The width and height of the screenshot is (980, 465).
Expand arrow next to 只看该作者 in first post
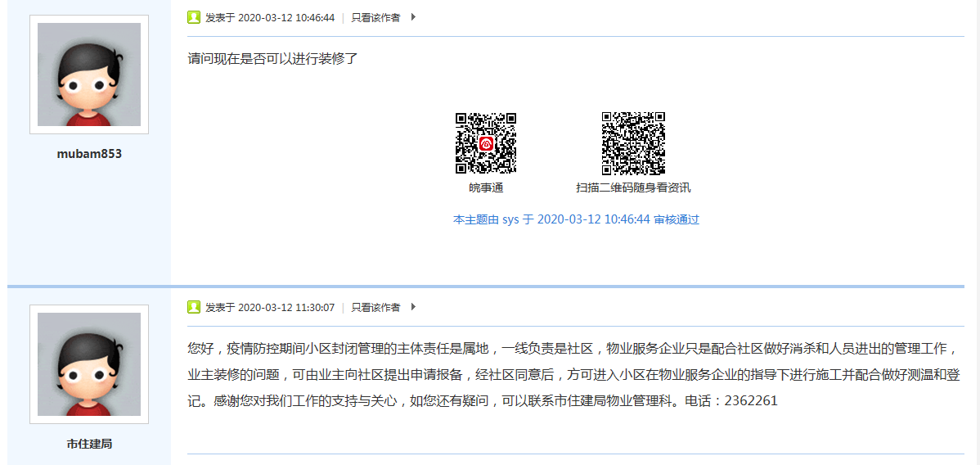coord(413,17)
